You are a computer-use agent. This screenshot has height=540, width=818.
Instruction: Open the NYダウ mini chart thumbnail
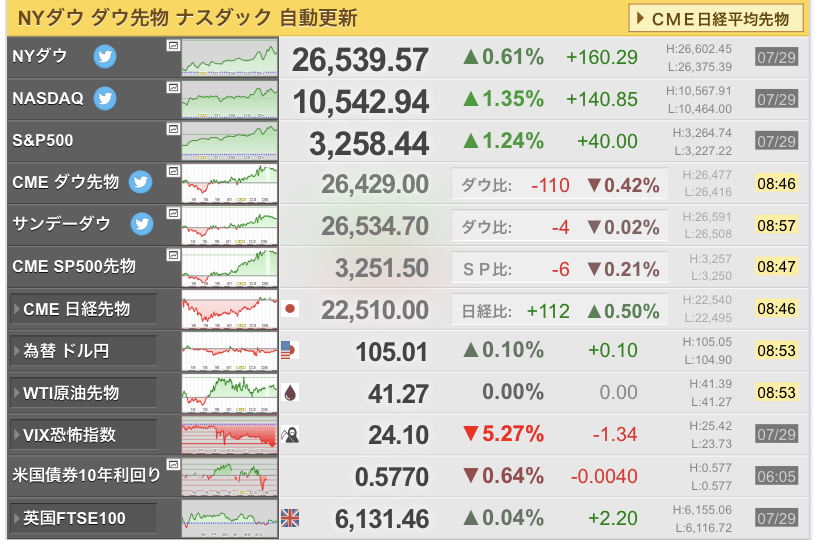pos(230,57)
